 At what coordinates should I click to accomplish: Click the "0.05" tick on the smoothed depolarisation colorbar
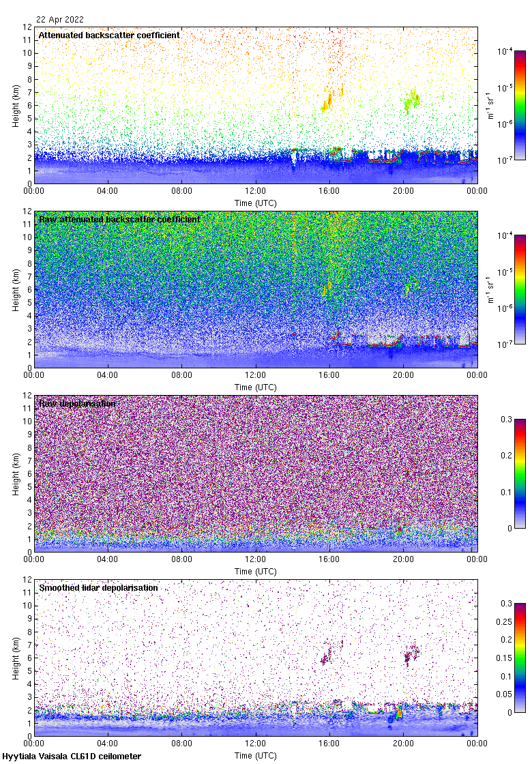(504, 694)
